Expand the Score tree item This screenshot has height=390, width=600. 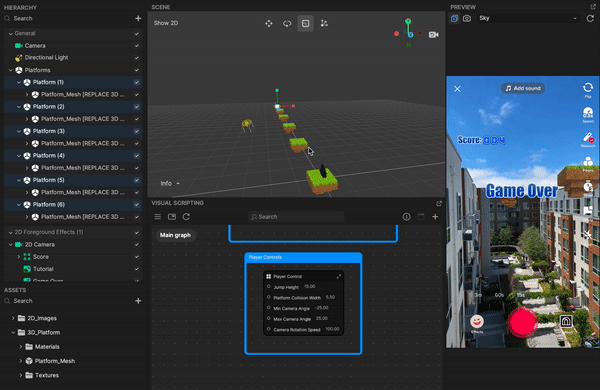tap(19, 257)
